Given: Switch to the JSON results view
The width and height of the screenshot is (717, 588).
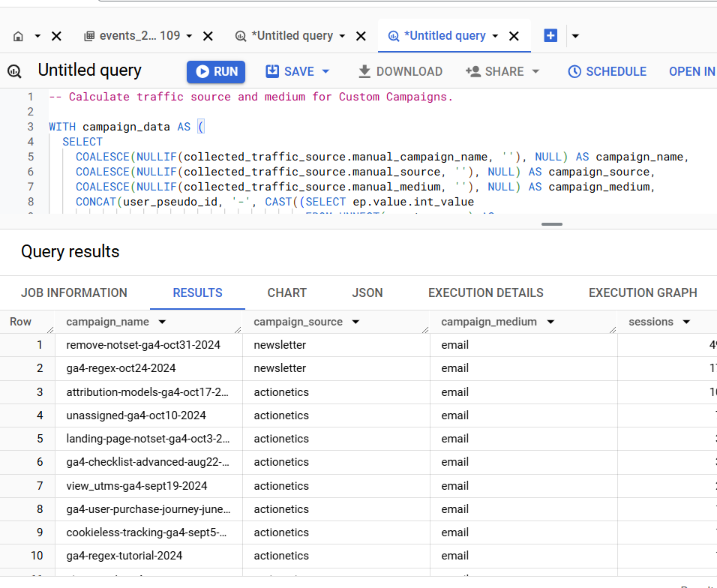Looking at the screenshot, I should click(367, 292).
